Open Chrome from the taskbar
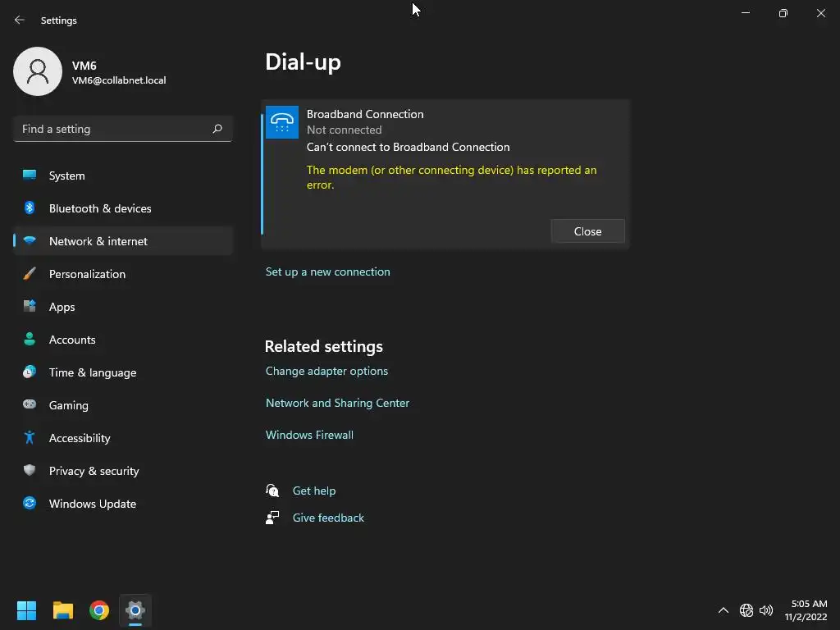 point(99,610)
